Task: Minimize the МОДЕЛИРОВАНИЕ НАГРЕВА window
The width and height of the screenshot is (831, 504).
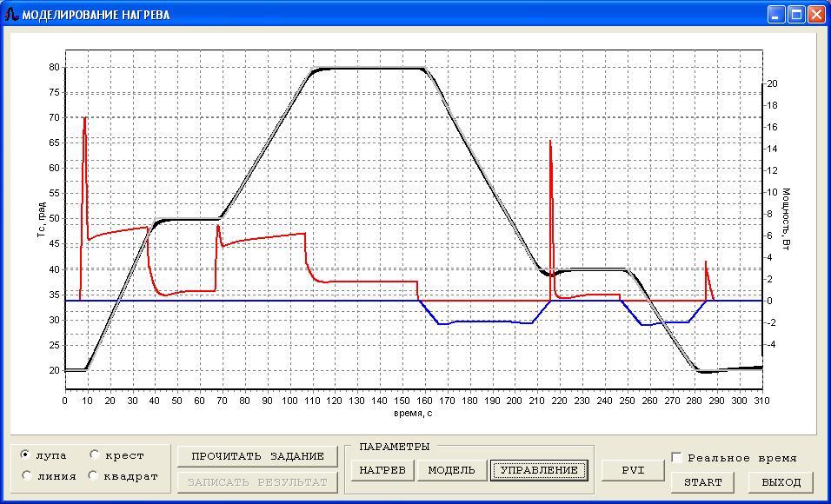Action: [777, 15]
